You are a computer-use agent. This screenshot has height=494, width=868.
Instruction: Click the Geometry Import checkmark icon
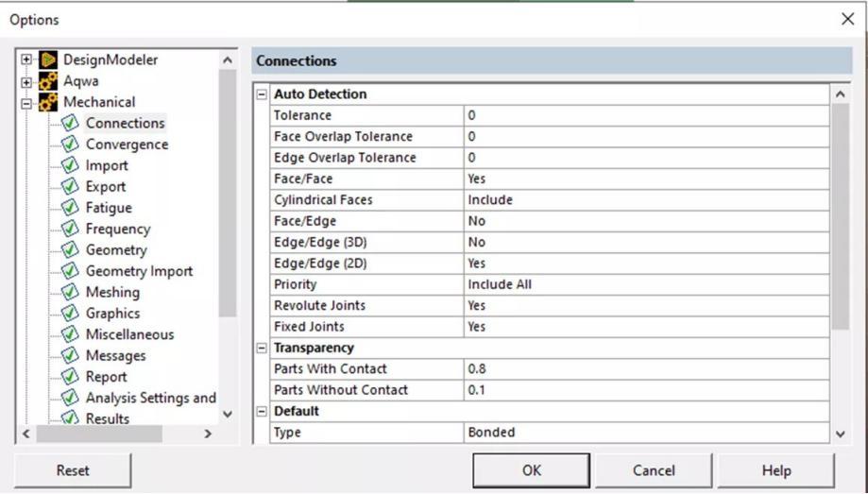(70, 270)
